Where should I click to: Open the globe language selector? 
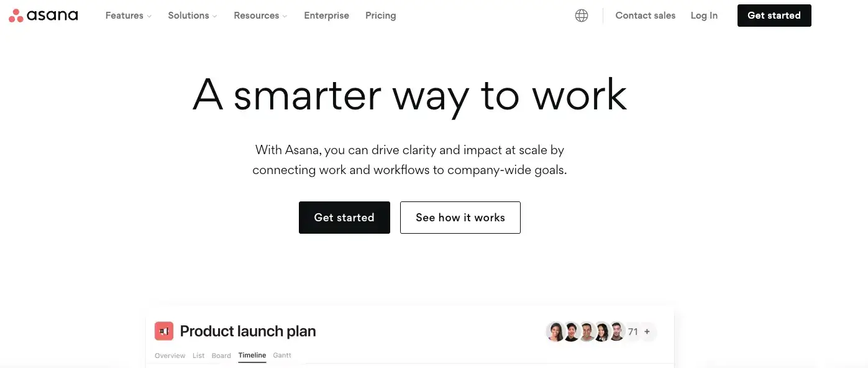pyautogui.click(x=581, y=15)
